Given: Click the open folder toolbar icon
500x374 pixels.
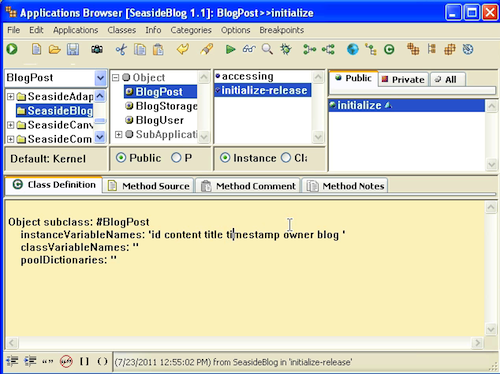Looking at the screenshot, I should point(55,50).
